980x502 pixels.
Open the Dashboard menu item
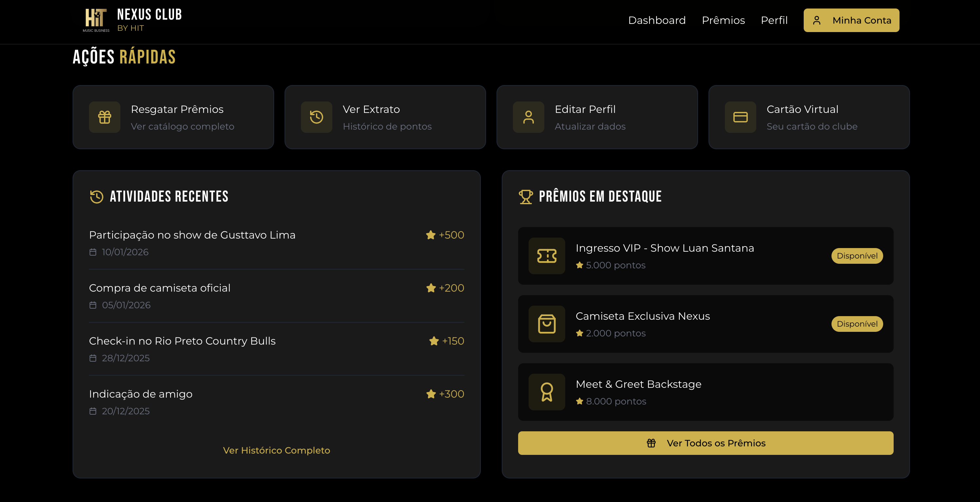click(656, 20)
